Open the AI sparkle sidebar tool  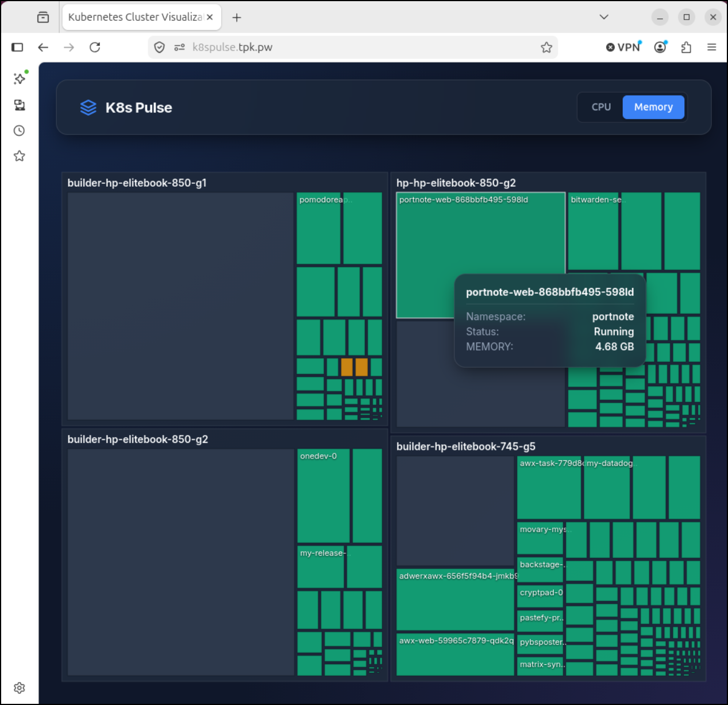(20, 78)
